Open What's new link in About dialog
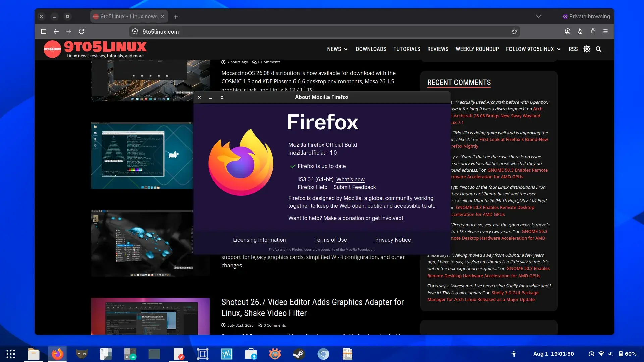This screenshot has width=644, height=362. 350,179
